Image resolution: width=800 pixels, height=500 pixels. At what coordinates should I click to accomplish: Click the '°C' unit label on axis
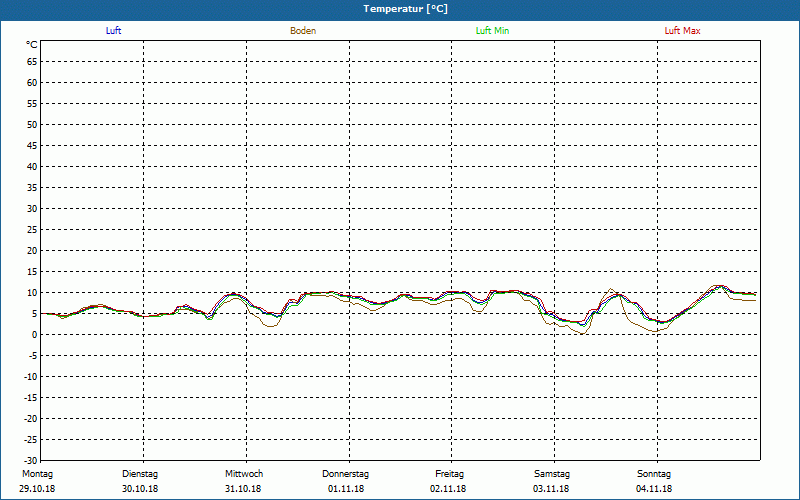pos(32,45)
